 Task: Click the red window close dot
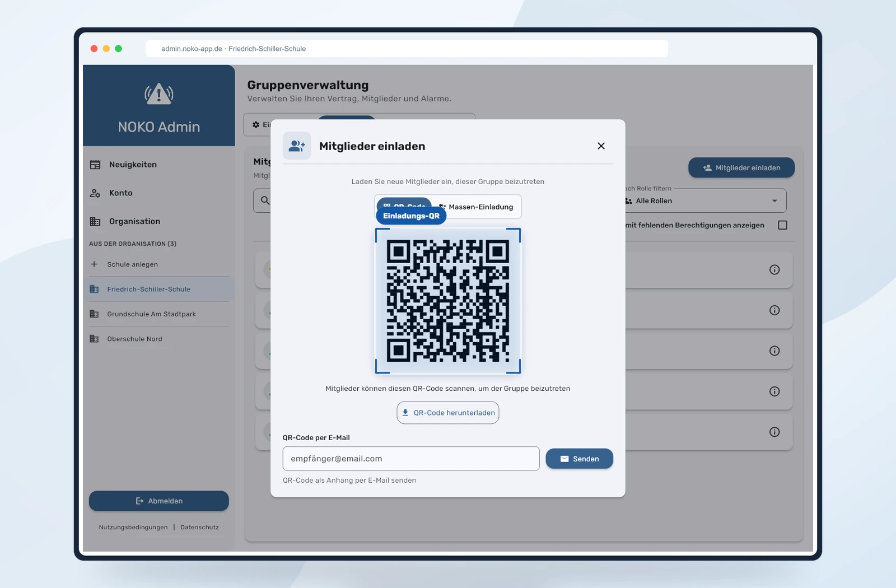pos(94,49)
